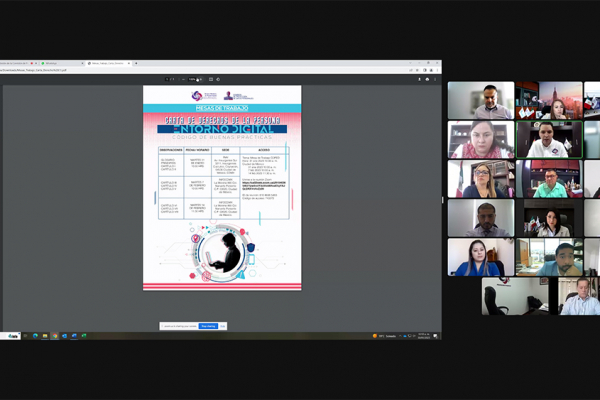600x400 pixels.
Task: Close the WhatsApp tab
Action: tap(82, 63)
